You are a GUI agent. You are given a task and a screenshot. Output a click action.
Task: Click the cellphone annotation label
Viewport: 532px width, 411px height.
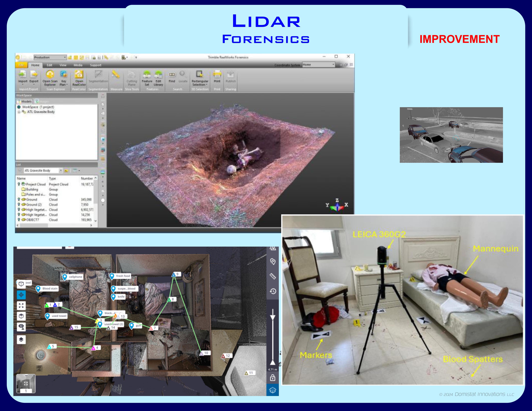(x=75, y=277)
